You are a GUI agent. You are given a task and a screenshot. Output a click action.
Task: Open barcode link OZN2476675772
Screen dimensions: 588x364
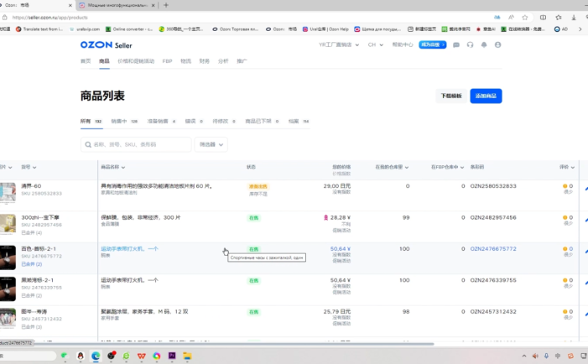tap(493, 249)
